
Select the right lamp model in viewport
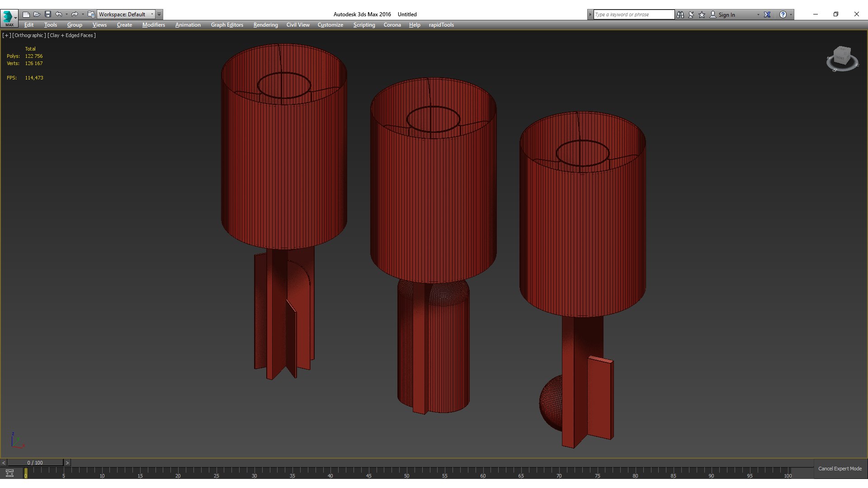[x=583, y=280]
